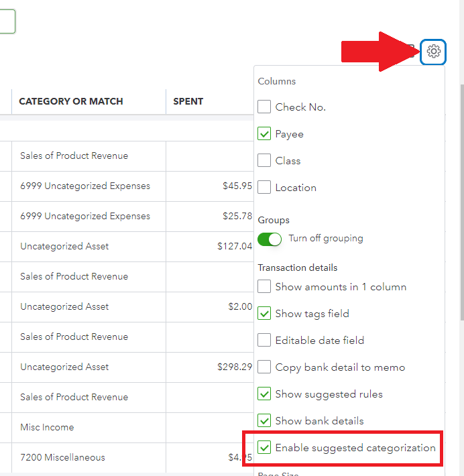464x476 pixels.
Task: Select first Sales of Product Revenue category
Action: (x=74, y=156)
